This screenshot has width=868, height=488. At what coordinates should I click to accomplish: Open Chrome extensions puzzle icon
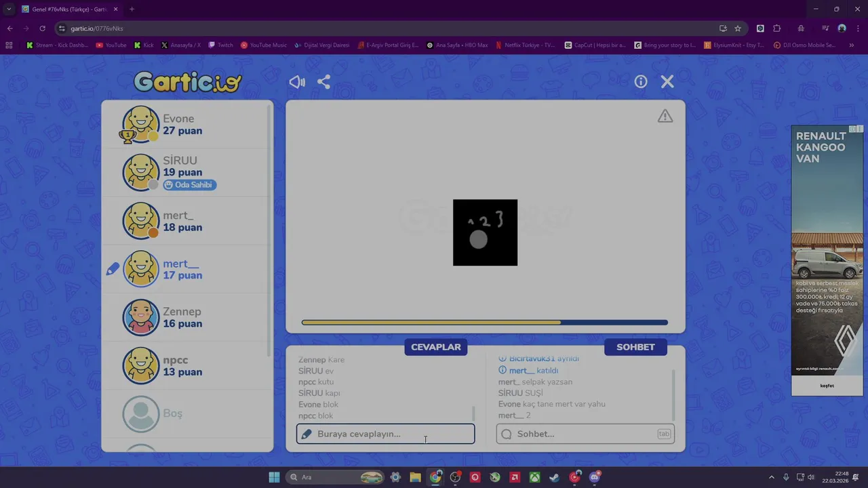click(777, 28)
